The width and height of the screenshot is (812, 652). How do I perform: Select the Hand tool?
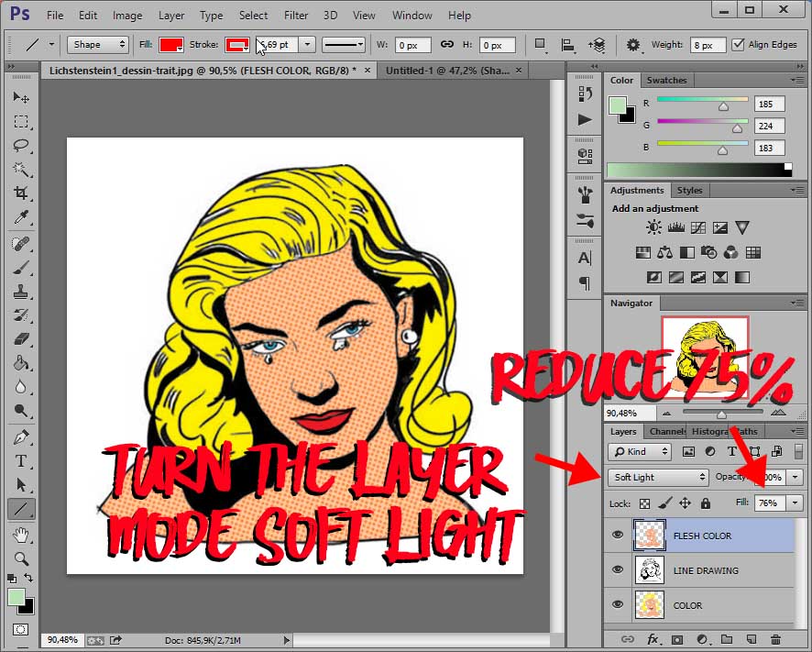[x=21, y=535]
